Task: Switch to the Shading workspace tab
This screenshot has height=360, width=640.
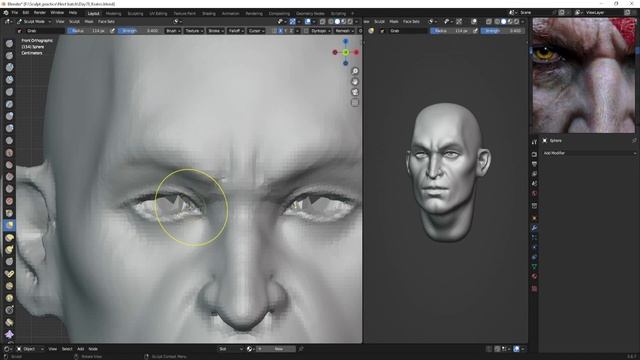Action: (209, 13)
